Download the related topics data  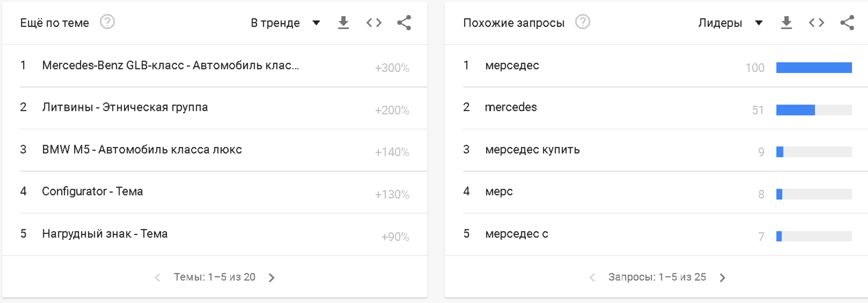(x=343, y=23)
